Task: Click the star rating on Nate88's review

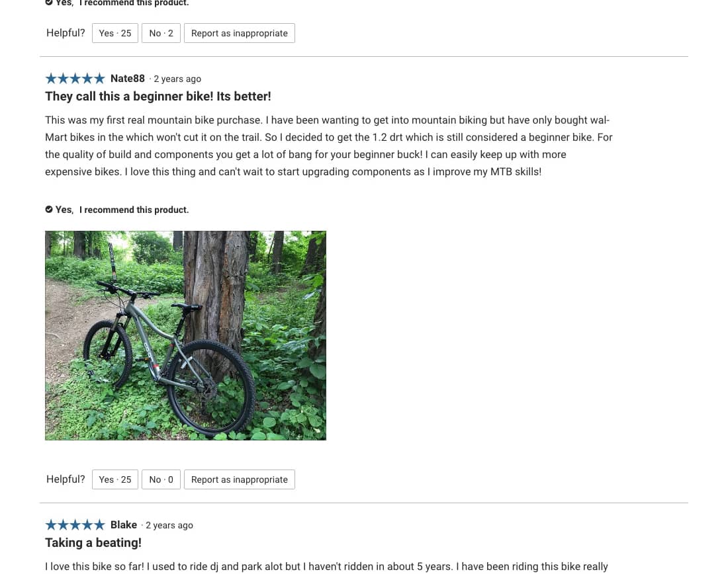Action: click(75, 79)
